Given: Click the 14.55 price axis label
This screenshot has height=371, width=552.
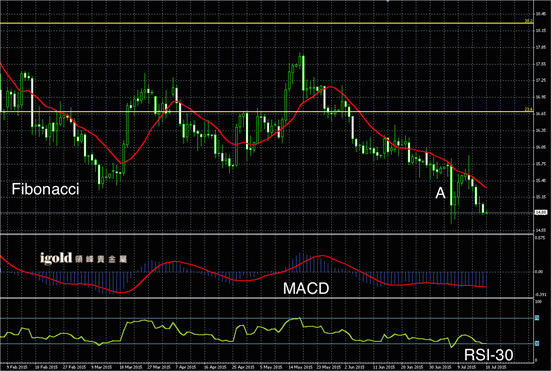Looking at the screenshot, I should click(x=541, y=230).
